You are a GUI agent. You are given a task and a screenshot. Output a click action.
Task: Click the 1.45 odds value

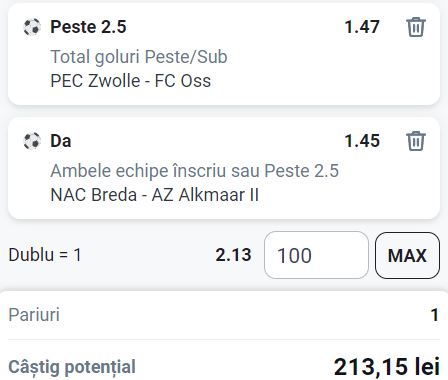(362, 141)
